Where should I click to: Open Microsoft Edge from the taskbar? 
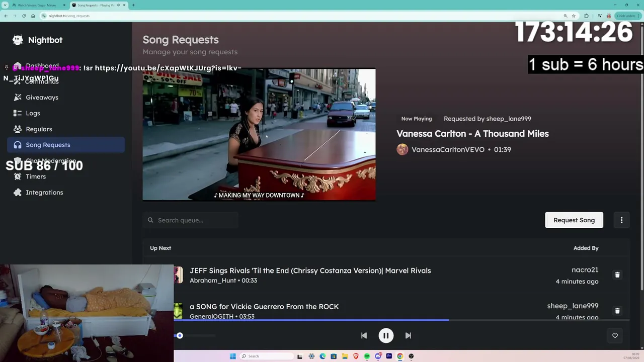[323, 356]
